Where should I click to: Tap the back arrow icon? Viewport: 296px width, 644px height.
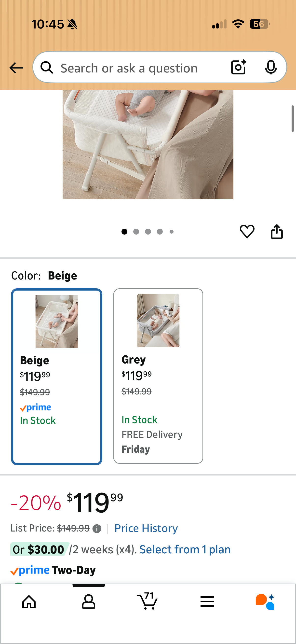[16, 68]
